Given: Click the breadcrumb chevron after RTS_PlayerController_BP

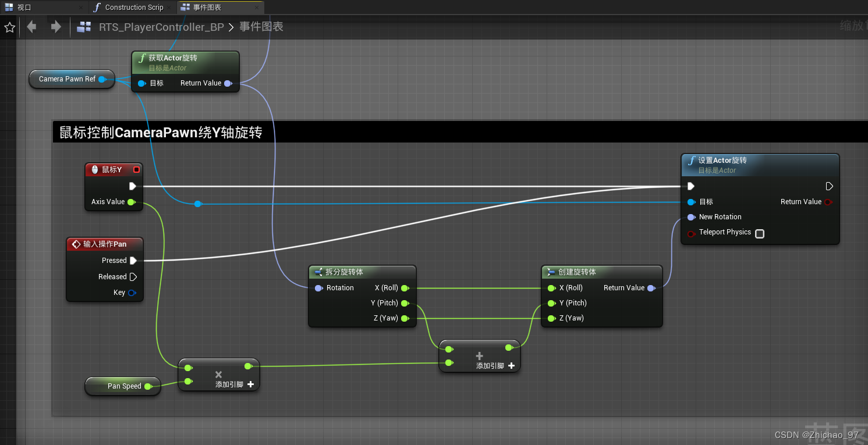Looking at the screenshot, I should click(x=231, y=26).
